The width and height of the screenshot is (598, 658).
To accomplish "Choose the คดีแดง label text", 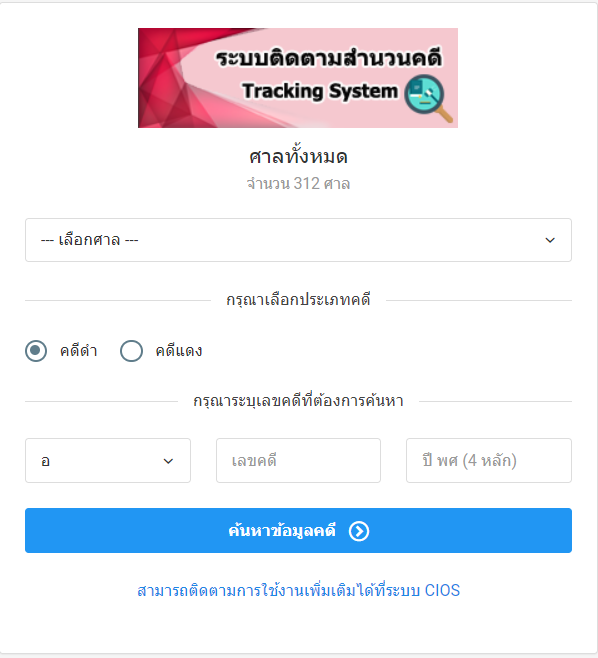I will tap(179, 351).
